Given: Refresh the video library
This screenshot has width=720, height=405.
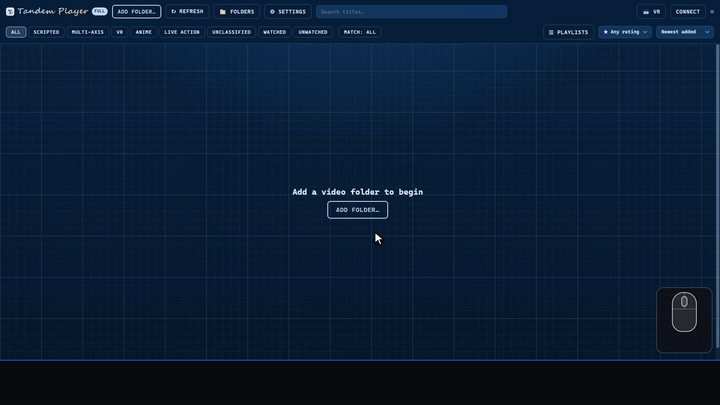Looking at the screenshot, I should (187, 11).
